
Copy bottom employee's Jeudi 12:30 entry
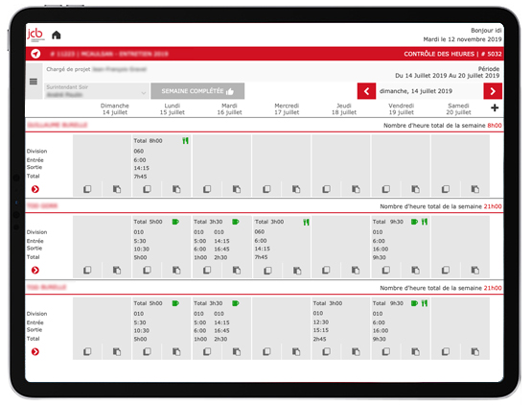coord(327,351)
